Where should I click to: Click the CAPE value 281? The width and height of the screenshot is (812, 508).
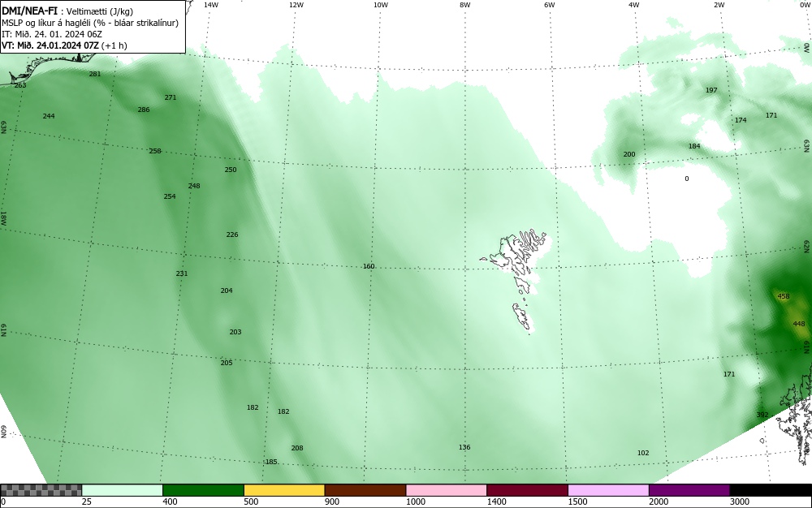pyautogui.click(x=95, y=74)
